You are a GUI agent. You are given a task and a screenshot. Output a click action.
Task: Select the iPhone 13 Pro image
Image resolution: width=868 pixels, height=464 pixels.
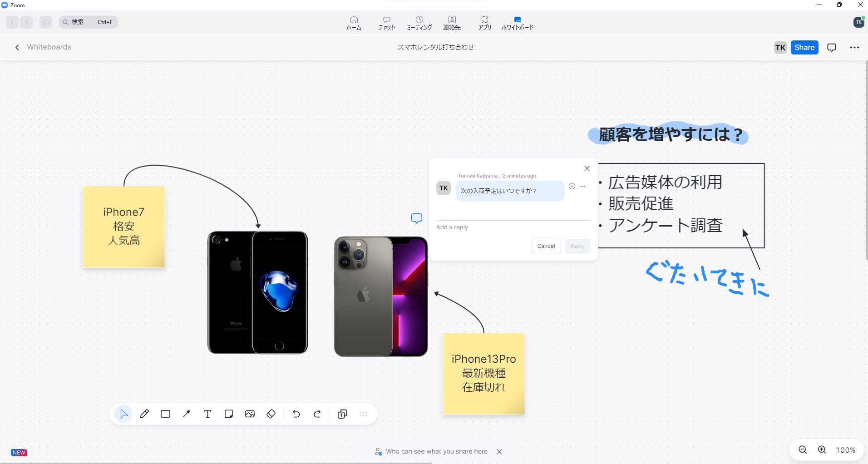click(x=381, y=296)
